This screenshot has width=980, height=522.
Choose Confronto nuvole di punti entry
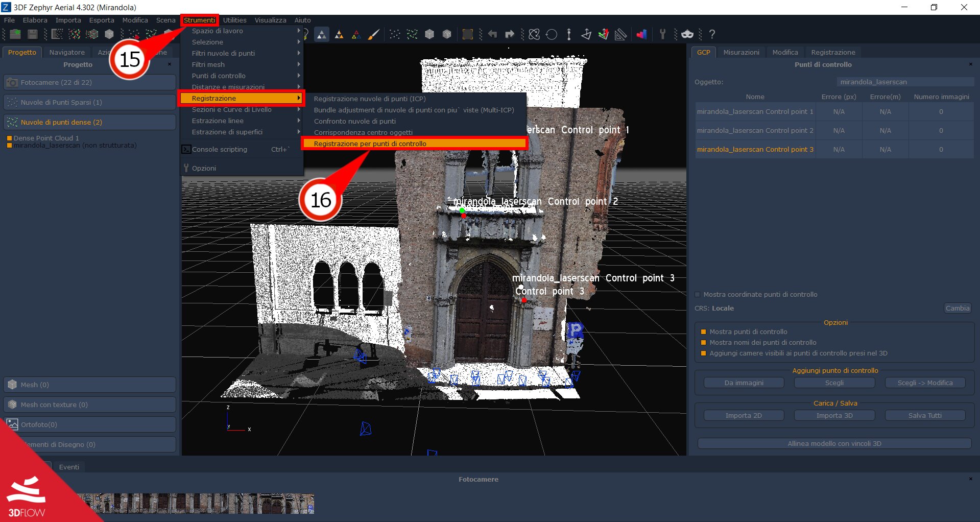pos(414,122)
